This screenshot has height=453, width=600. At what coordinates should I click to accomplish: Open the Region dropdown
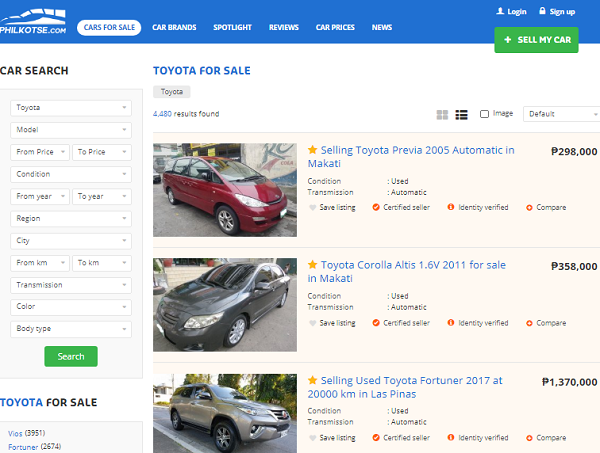tap(71, 219)
